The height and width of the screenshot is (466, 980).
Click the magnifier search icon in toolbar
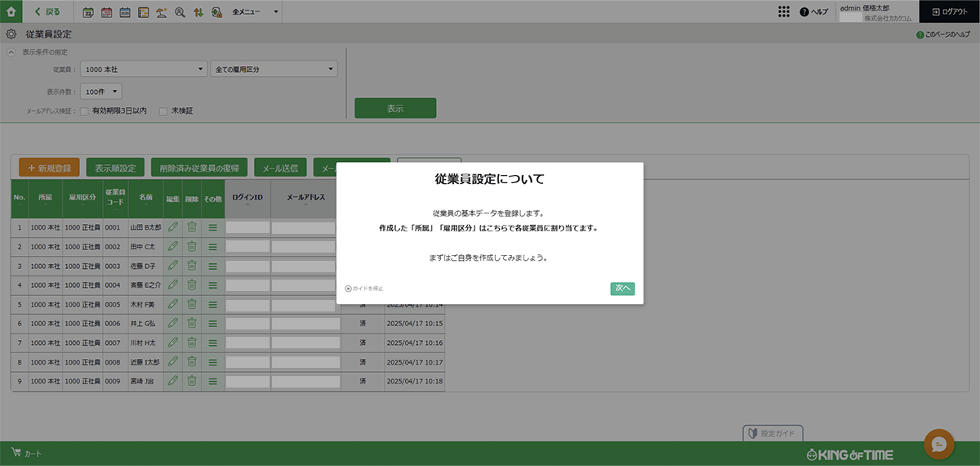pos(180,12)
